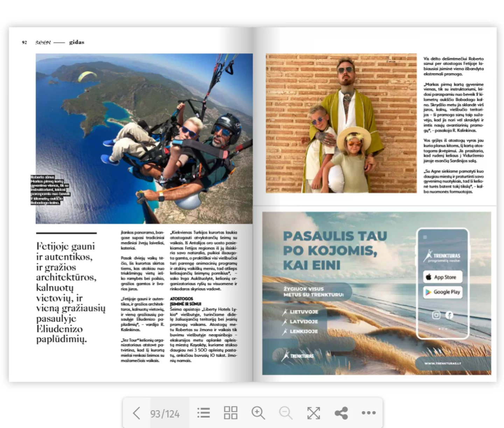Click the 'Pasaulis tau po kojomis' headline
The width and height of the screenshot is (504, 428).
pyautogui.click(x=335, y=250)
